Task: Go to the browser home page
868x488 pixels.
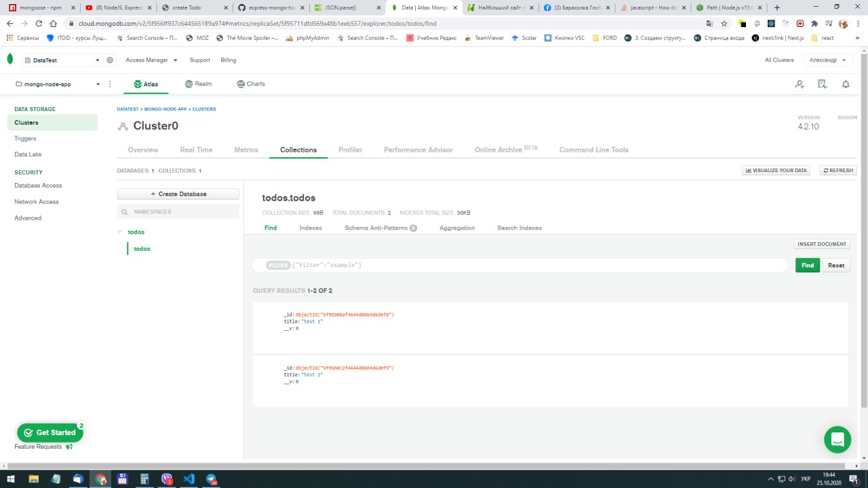Action: tap(53, 23)
